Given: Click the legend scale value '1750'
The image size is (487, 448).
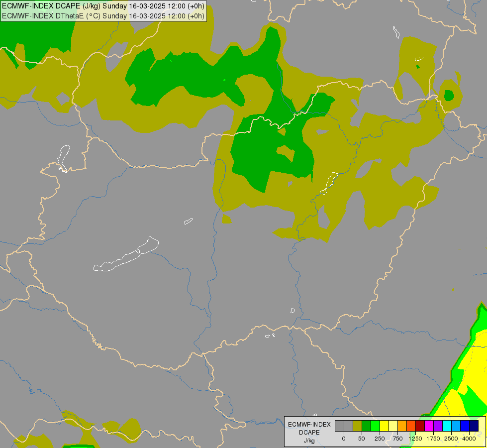Looking at the screenshot, I should [x=433, y=439].
